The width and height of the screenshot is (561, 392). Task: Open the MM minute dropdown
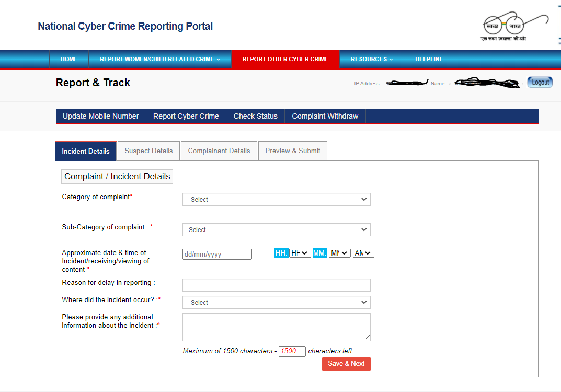pos(339,253)
